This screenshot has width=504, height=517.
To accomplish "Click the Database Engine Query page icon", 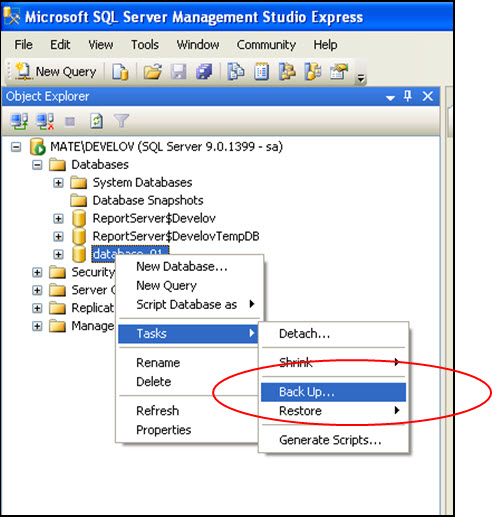I will [x=120, y=71].
